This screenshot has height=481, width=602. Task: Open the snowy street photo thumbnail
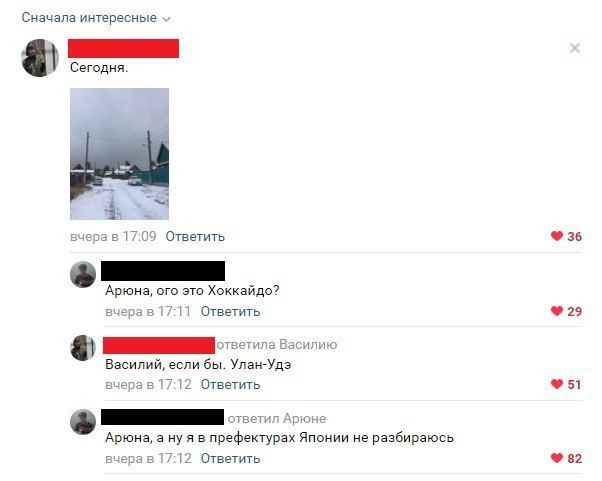pos(119,154)
